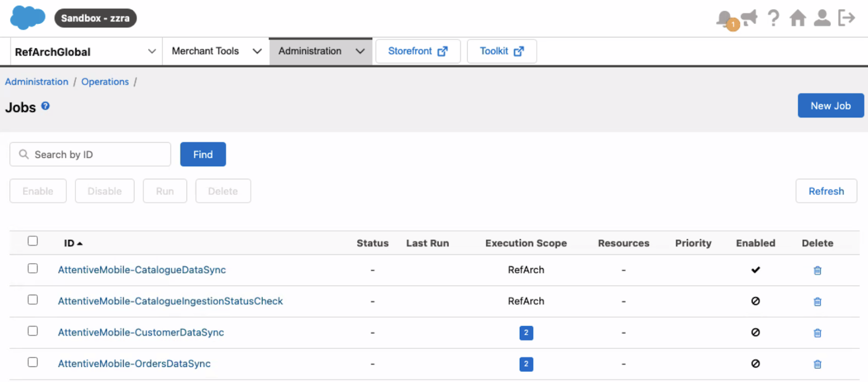The height and width of the screenshot is (382, 868).
Task: Open AttentiveMobile-CatalogueIngestionStatusCheck job
Action: point(170,301)
